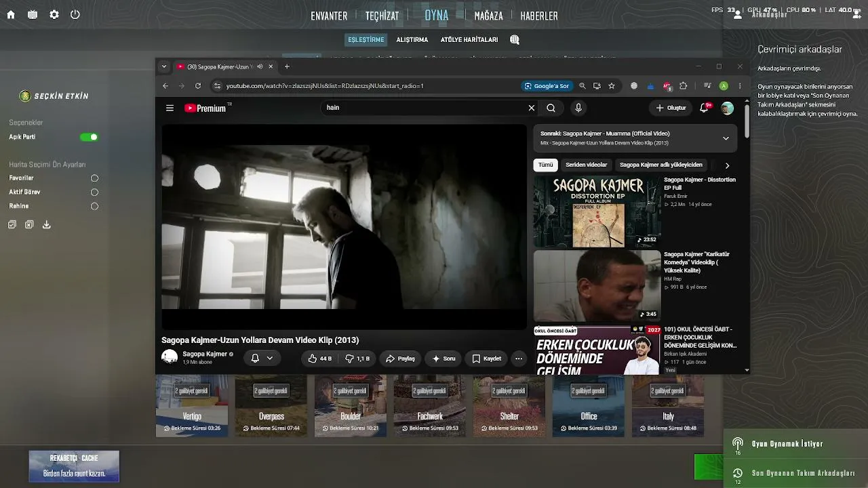Viewport: 868px width, 488px height.
Task: Open the channel notification bell dropdown
Action: [262, 359]
